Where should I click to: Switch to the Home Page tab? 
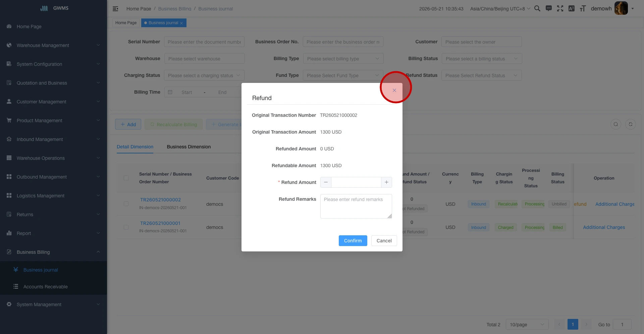pos(126,23)
